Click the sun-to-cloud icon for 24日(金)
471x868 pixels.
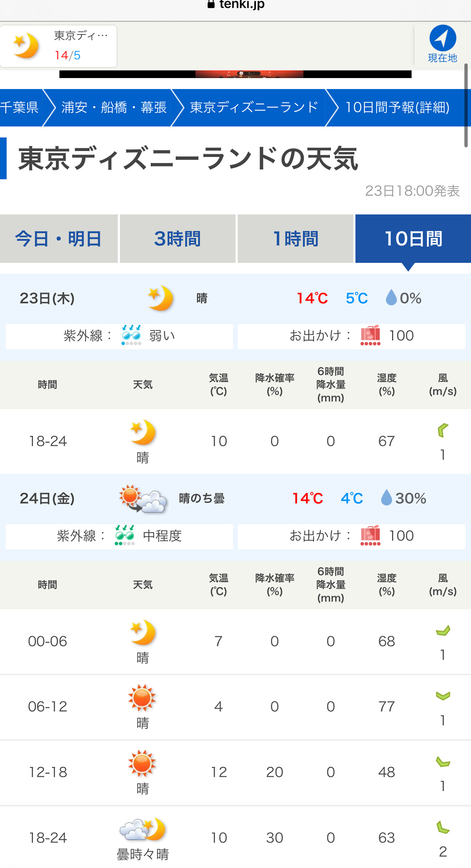[x=143, y=499]
